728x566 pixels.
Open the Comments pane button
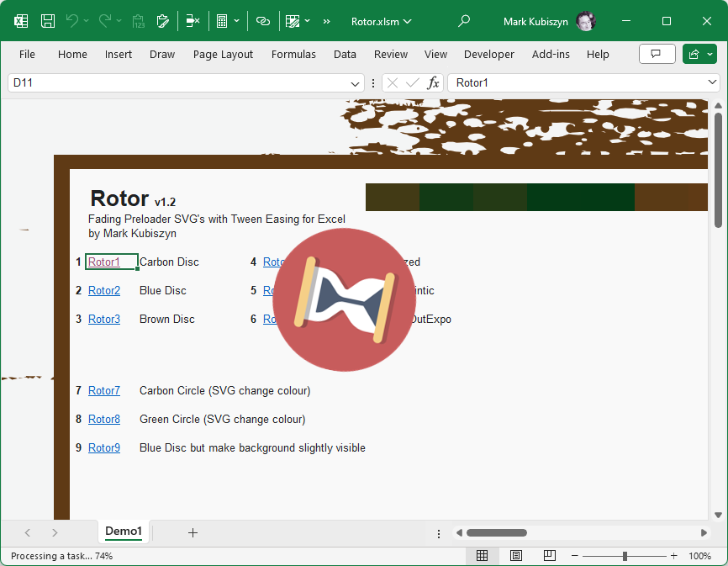[x=657, y=54]
